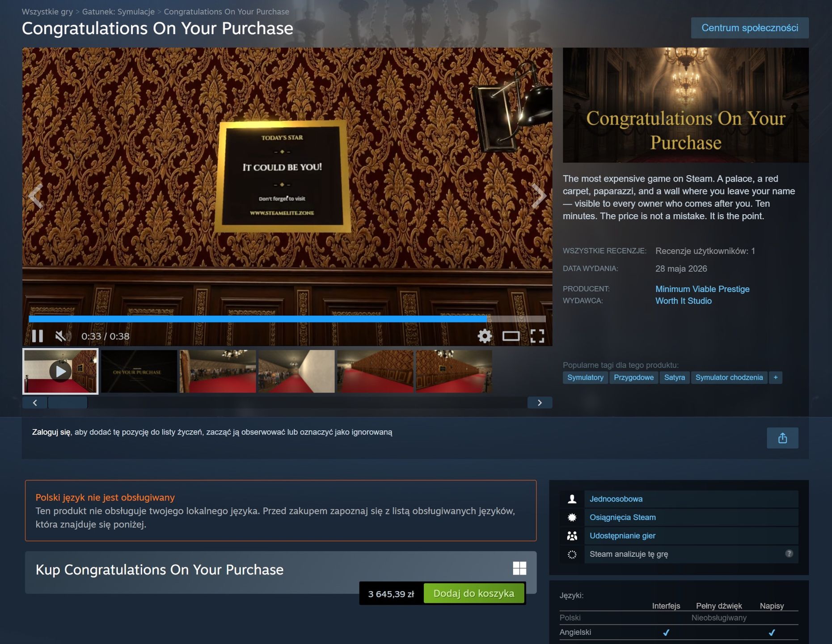
Task: Select the Symulatory tag
Action: point(585,377)
